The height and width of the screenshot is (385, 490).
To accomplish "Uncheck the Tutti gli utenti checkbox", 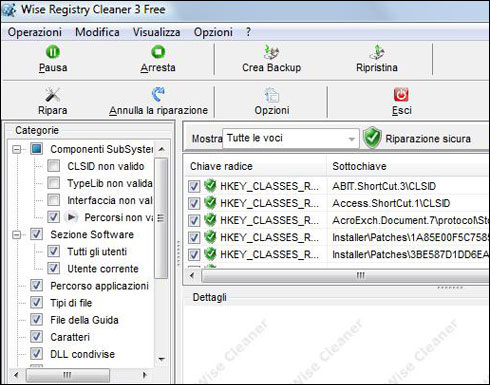I will (54, 251).
